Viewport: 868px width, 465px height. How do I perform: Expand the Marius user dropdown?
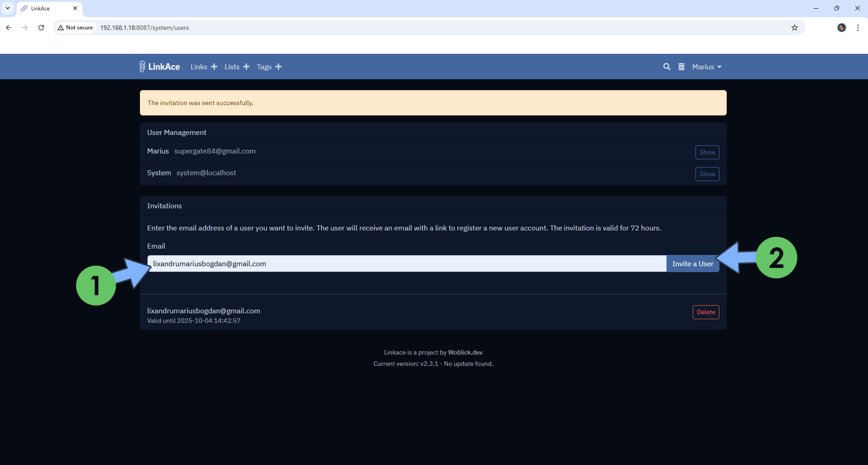coord(706,67)
